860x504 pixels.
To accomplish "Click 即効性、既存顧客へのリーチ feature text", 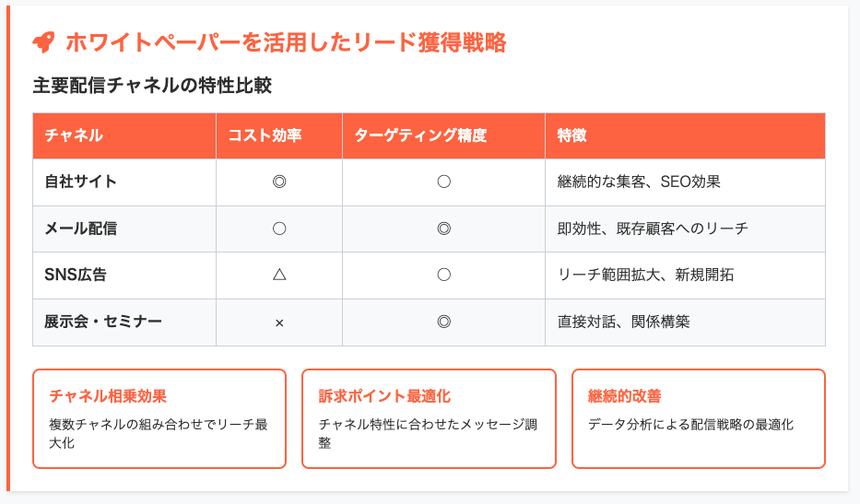I will point(652,229).
